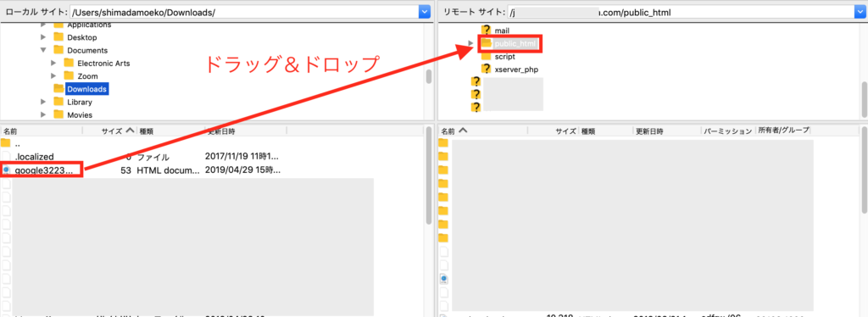Screen dimensions: 868x317
Task: Select the xserver_php remote tree item
Action: pos(516,70)
